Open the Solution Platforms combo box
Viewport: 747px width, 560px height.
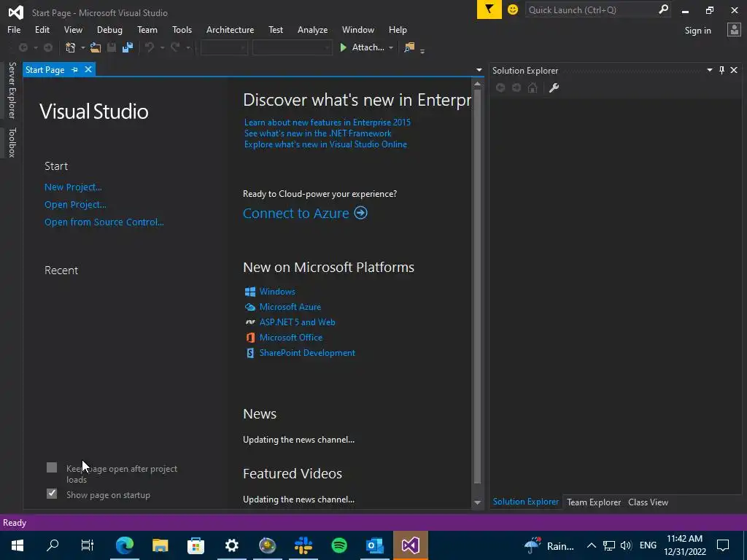click(x=292, y=47)
